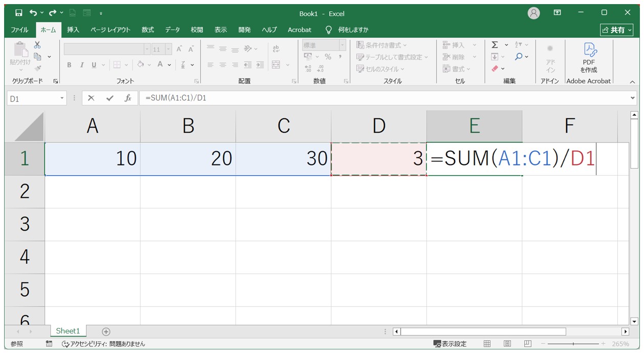Click the zoom slider handle
Screen dimensions: 644x353
point(573,344)
